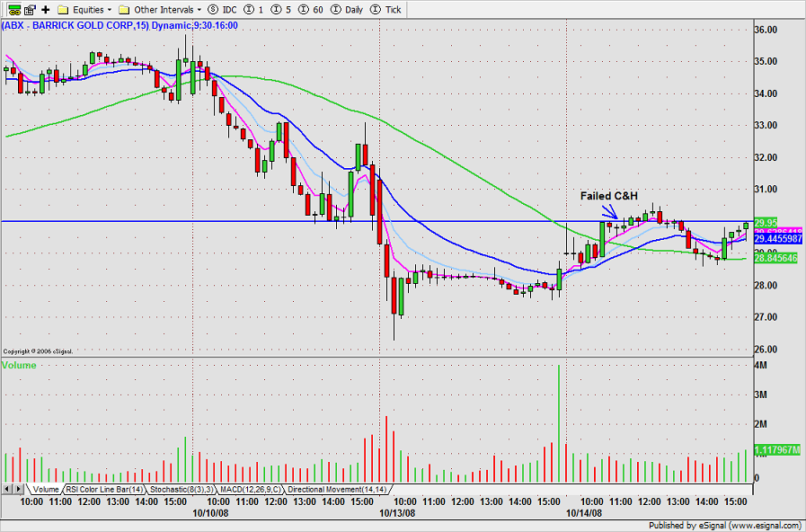Viewport: 806px width, 532px height.
Task: Click the black plus icon in toolbar
Action: (46, 9)
